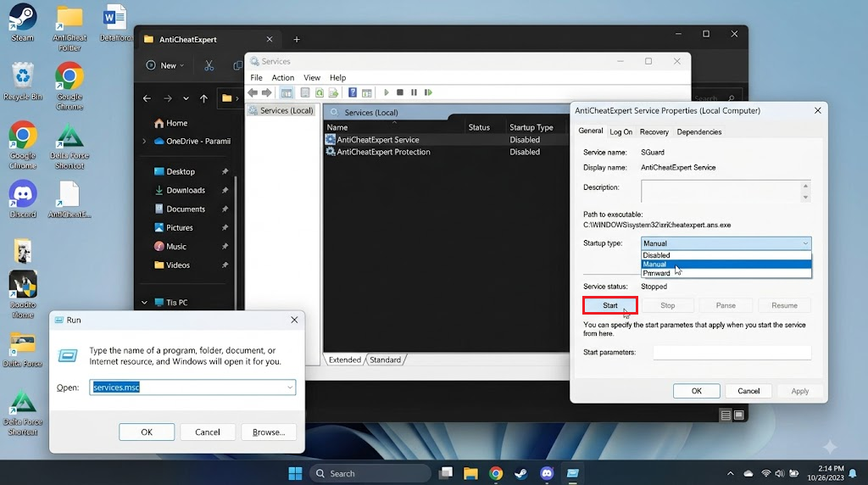This screenshot has height=485, width=868.
Task: Open Pictures in Explorer sidebar
Action: click(174, 227)
